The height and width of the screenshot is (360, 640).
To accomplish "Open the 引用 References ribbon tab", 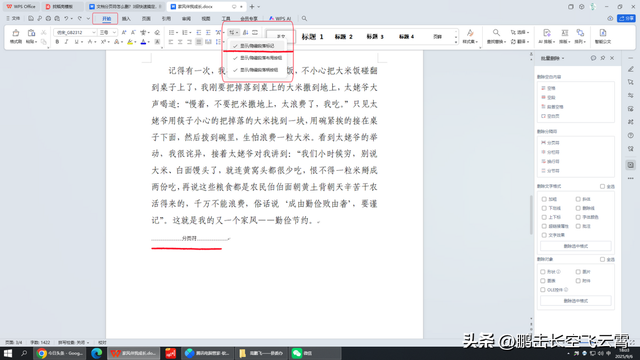I will [x=166, y=19].
